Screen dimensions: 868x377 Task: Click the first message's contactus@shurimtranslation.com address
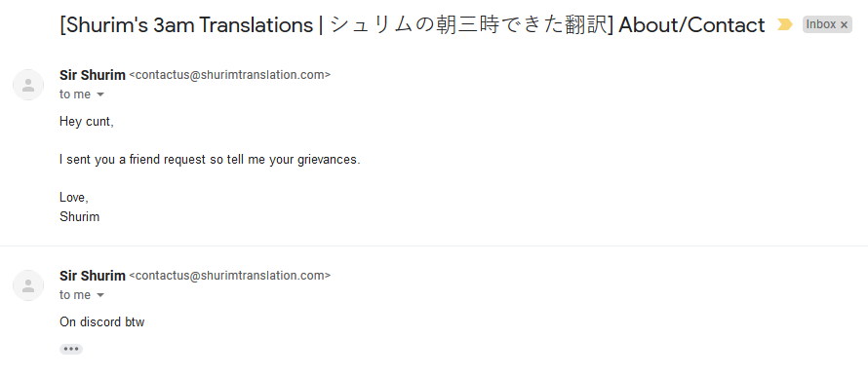pyautogui.click(x=230, y=75)
